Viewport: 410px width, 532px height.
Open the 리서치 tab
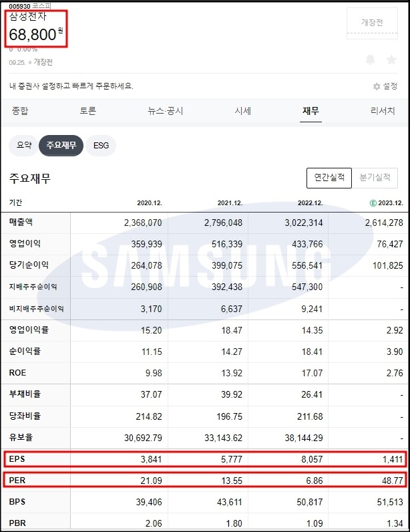click(383, 110)
